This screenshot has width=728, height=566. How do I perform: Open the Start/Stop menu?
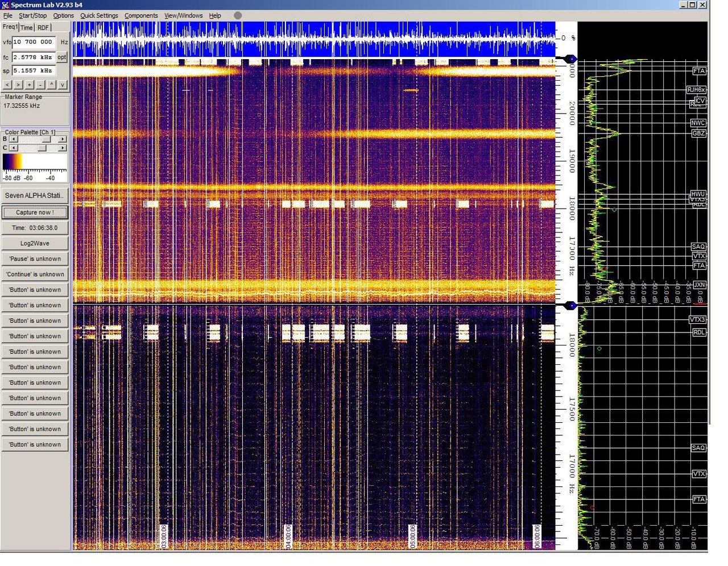coord(33,16)
